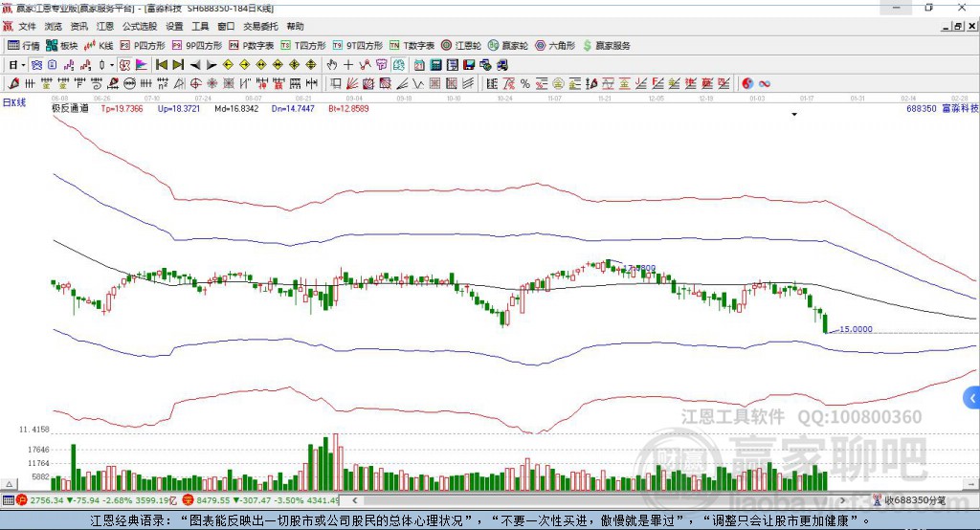Select the red target circle tool
Viewport: 980px width, 530px height.
pos(195,84)
